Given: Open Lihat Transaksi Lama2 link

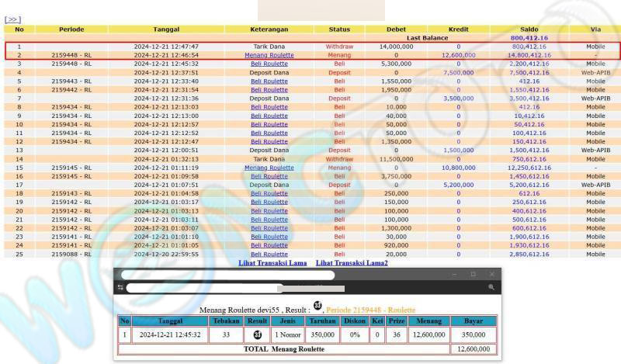Looking at the screenshot, I should 352,263.
